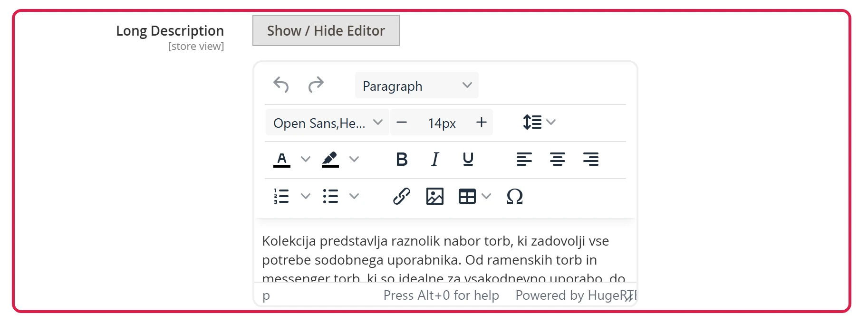The height and width of the screenshot is (323, 868).
Task: Apply the background highlight color
Action: 330,159
